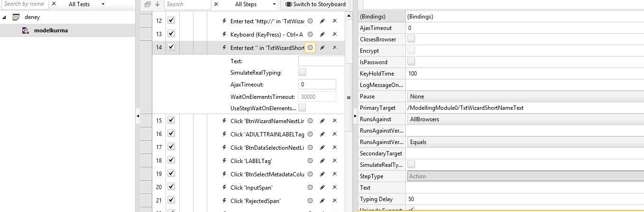
Task: Click the Switch to Storyboard button
Action: pos(315,4)
